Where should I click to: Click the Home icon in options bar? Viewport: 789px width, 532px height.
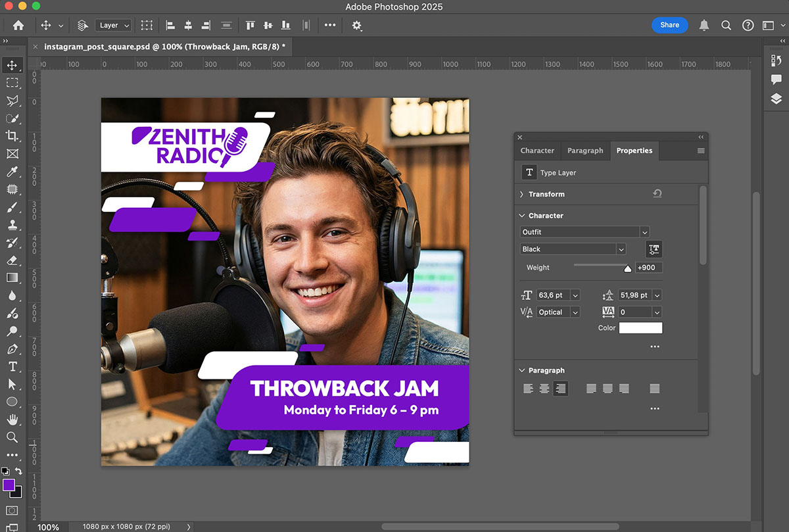[x=18, y=25]
